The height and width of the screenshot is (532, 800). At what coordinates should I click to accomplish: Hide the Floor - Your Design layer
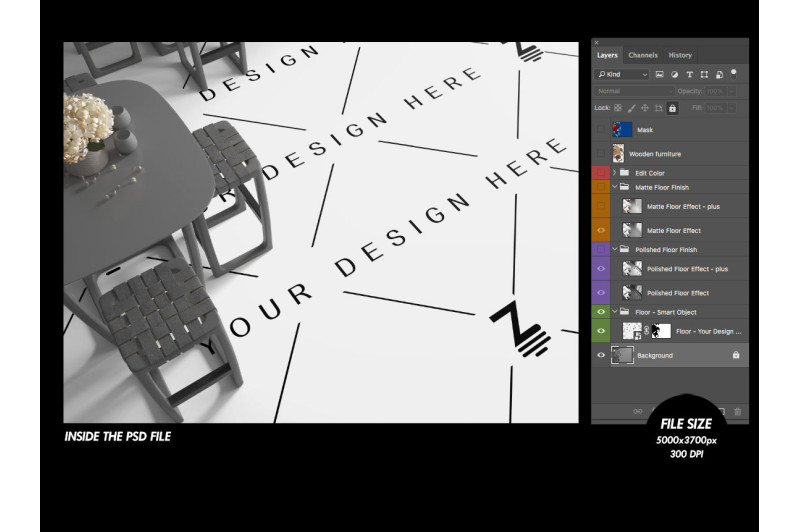pyautogui.click(x=601, y=331)
